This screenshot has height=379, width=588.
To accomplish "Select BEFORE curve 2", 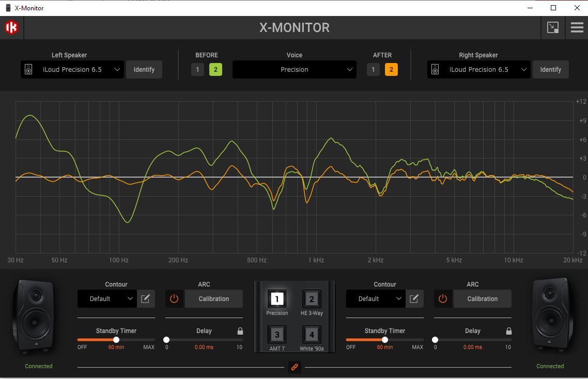I will (x=215, y=69).
